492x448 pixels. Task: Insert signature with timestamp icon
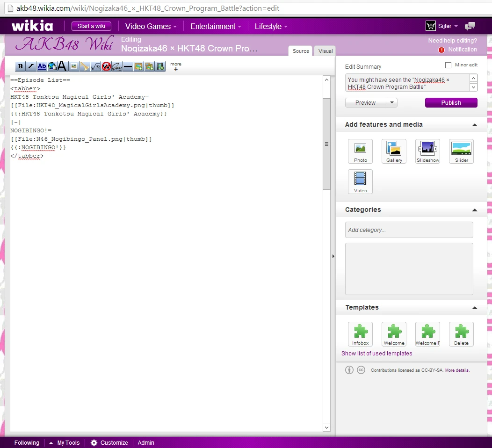pyautogui.click(x=117, y=66)
